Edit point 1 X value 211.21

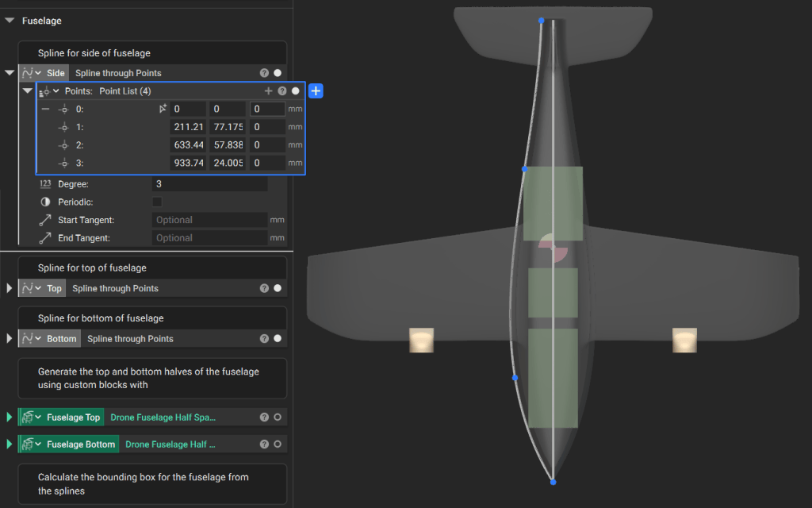(188, 127)
